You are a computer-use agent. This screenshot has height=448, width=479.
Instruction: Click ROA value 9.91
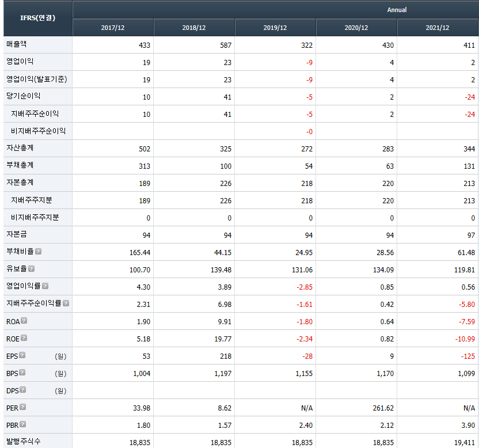point(225,322)
